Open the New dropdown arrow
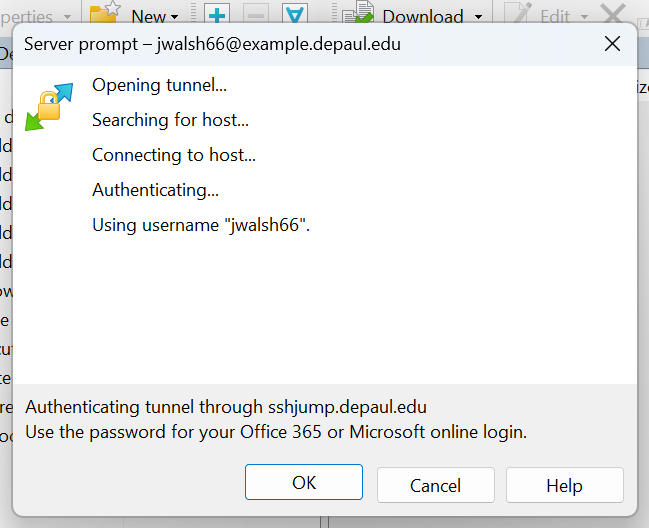649x528 pixels. pos(174,17)
